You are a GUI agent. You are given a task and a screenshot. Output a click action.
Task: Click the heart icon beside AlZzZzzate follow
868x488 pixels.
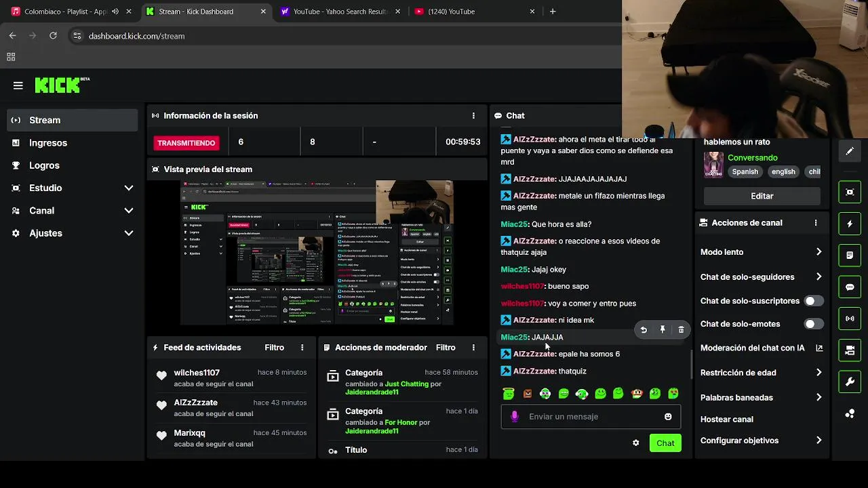click(161, 405)
